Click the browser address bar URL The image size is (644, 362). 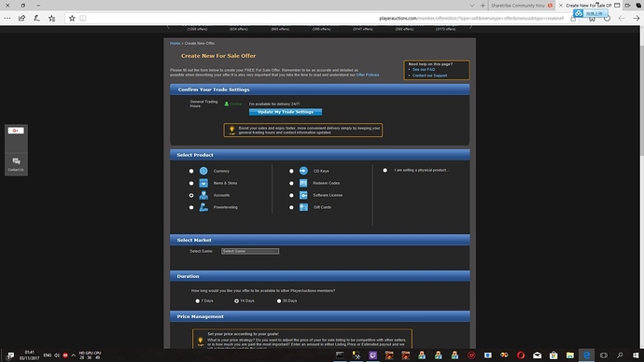tap(471, 18)
